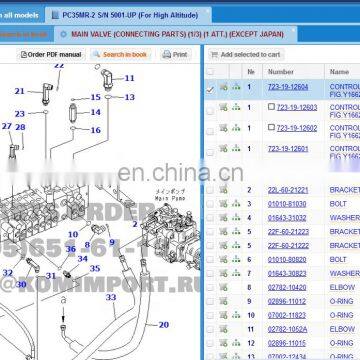Select callout 11 on the diagram
The height and width of the screenshot is (360, 360).
129,78
